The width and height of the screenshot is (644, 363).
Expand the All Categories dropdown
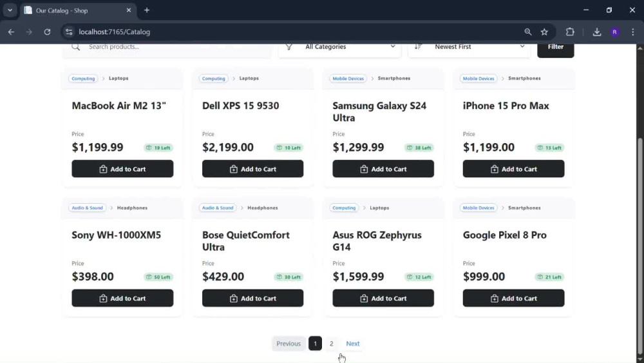tap(339, 47)
